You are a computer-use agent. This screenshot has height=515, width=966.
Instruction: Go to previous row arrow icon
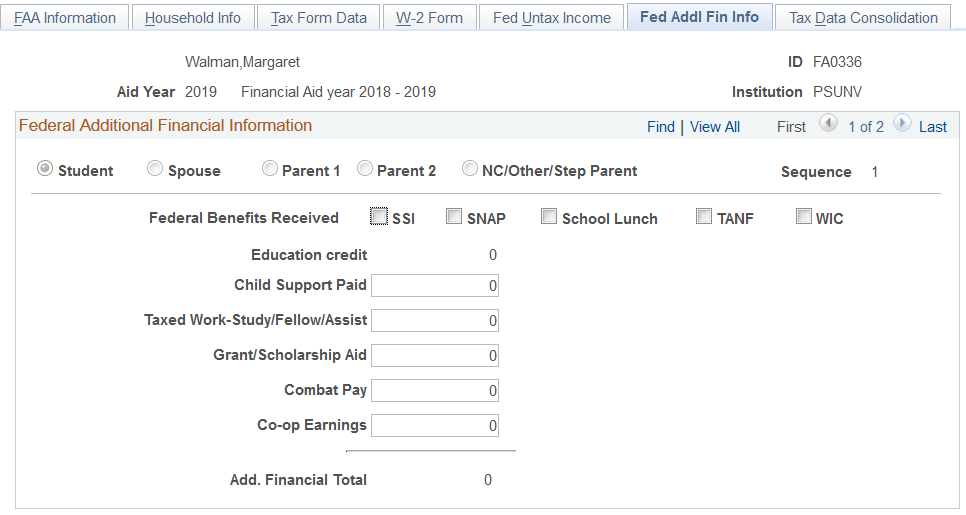point(827,125)
